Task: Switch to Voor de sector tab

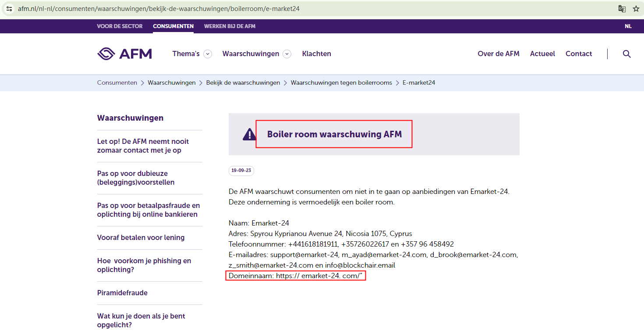Action: point(120,26)
